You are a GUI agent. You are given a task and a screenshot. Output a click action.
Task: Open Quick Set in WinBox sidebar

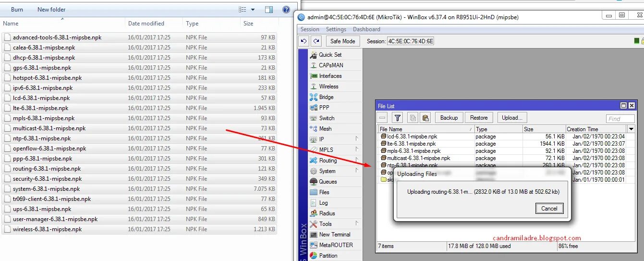330,55
